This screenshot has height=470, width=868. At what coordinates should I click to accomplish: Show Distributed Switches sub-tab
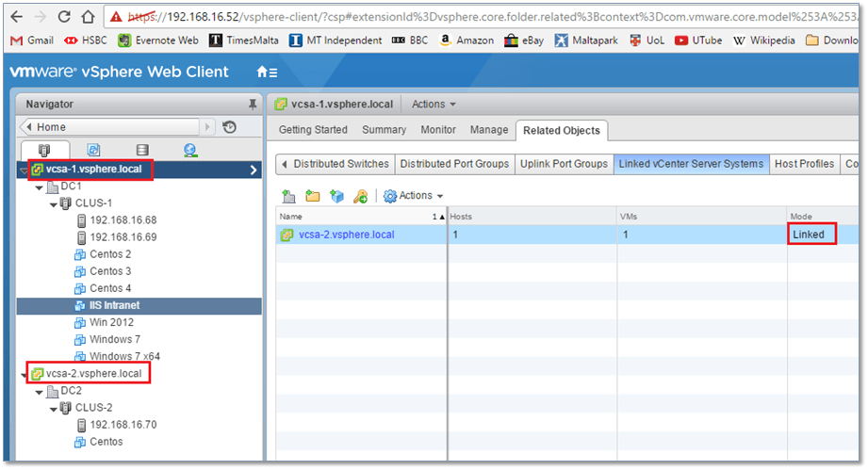341,164
